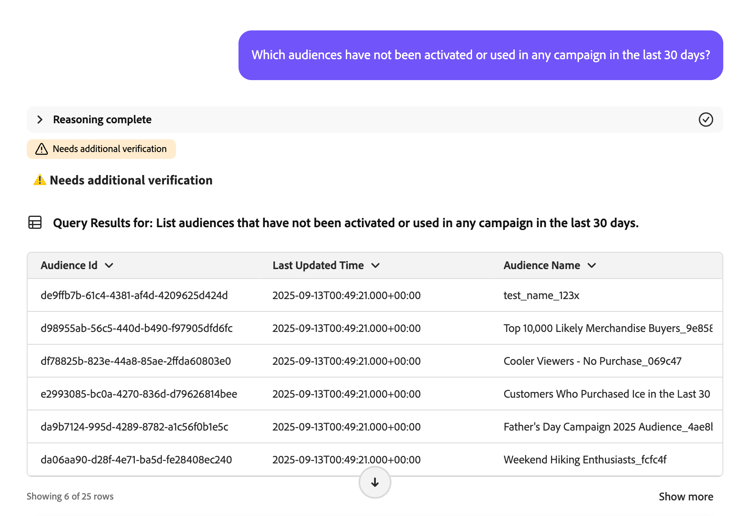Click the purple user question bubble
This screenshot has height=516, width=750.
(x=480, y=56)
